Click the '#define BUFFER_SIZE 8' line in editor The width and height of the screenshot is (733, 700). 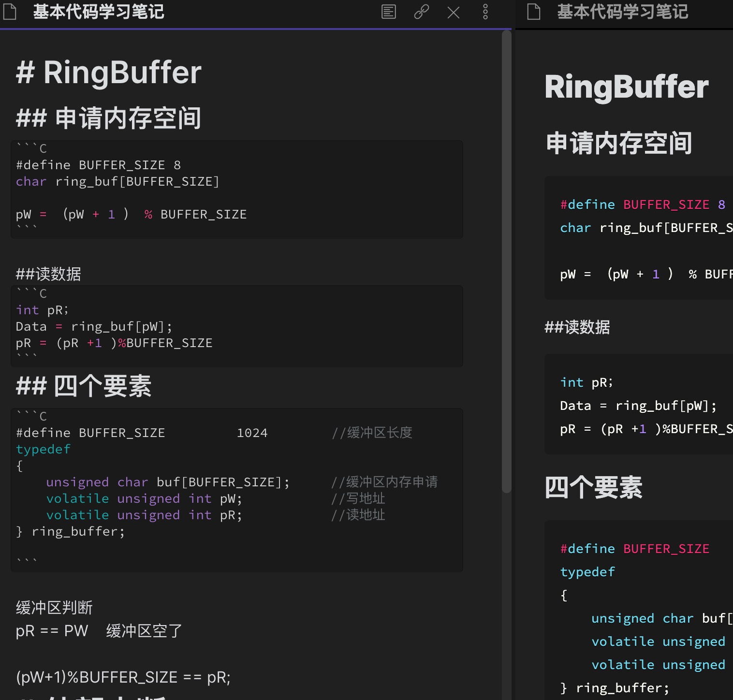pos(99,165)
